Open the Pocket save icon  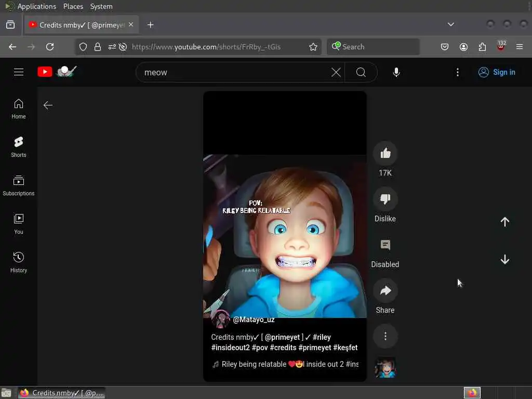tap(445, 47)
